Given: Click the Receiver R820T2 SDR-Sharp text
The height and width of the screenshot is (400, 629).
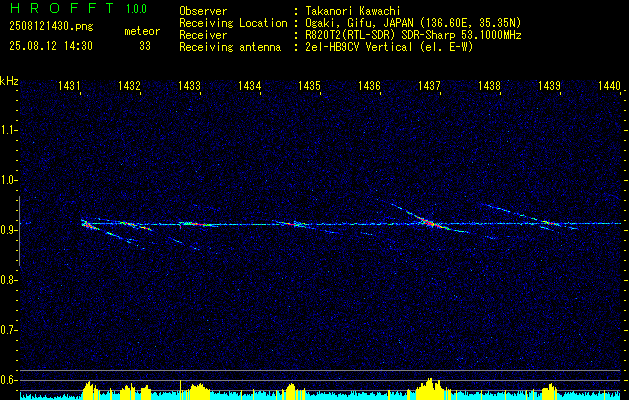Looking at the screenshot, I should (413, 35).
